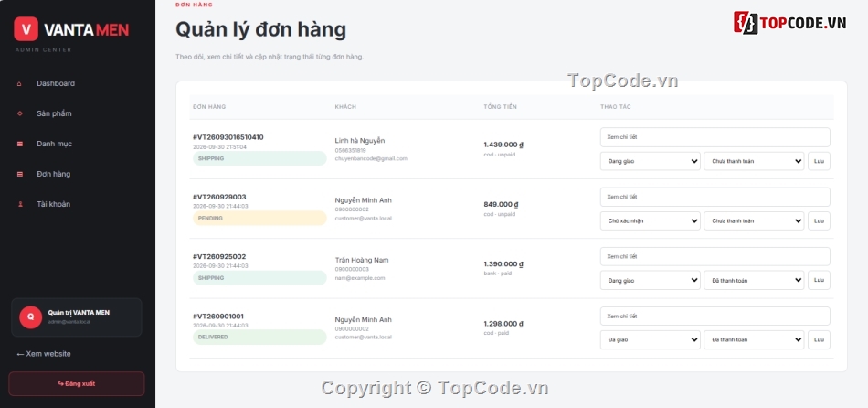
Task: Click the THAO TÁC column header
Action: tap(616, 107)
